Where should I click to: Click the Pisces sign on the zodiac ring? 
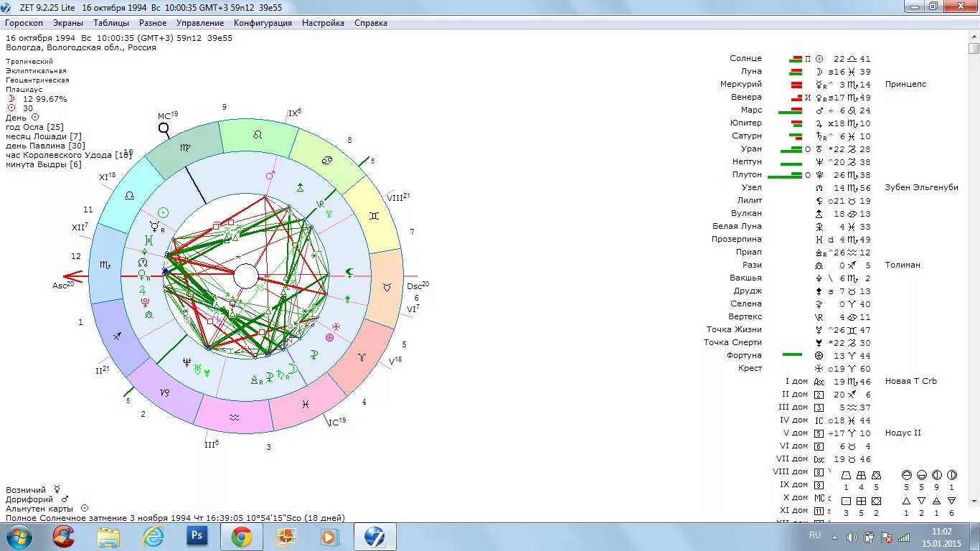coord(306,405)
